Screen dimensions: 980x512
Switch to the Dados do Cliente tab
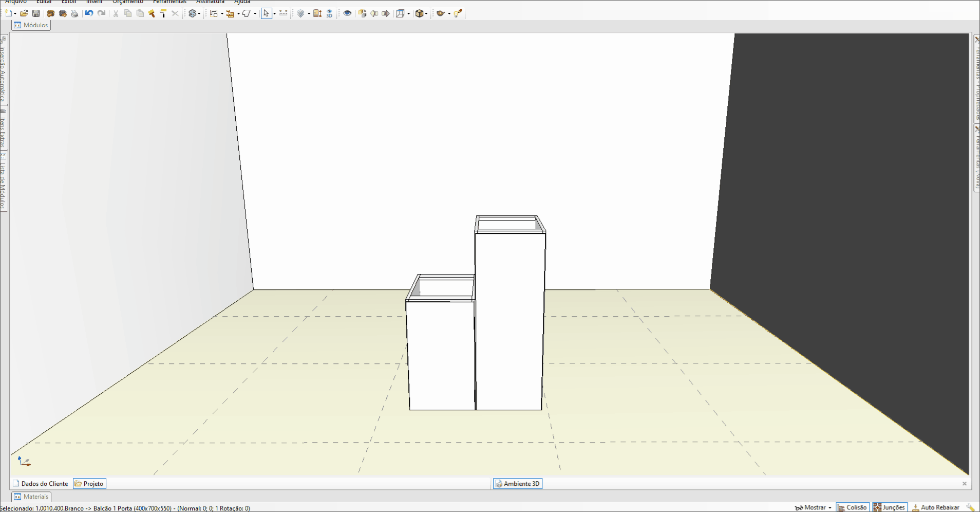click(41, 484)
